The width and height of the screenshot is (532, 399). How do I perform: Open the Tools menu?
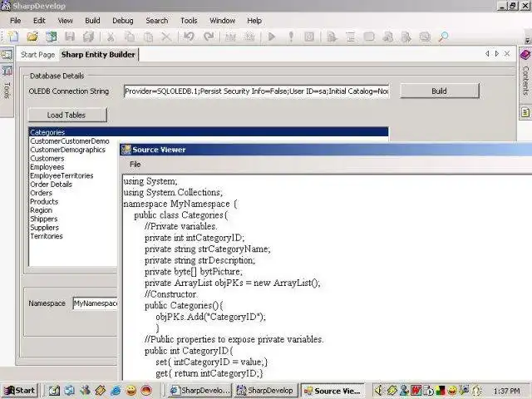(x=189, y=21)
